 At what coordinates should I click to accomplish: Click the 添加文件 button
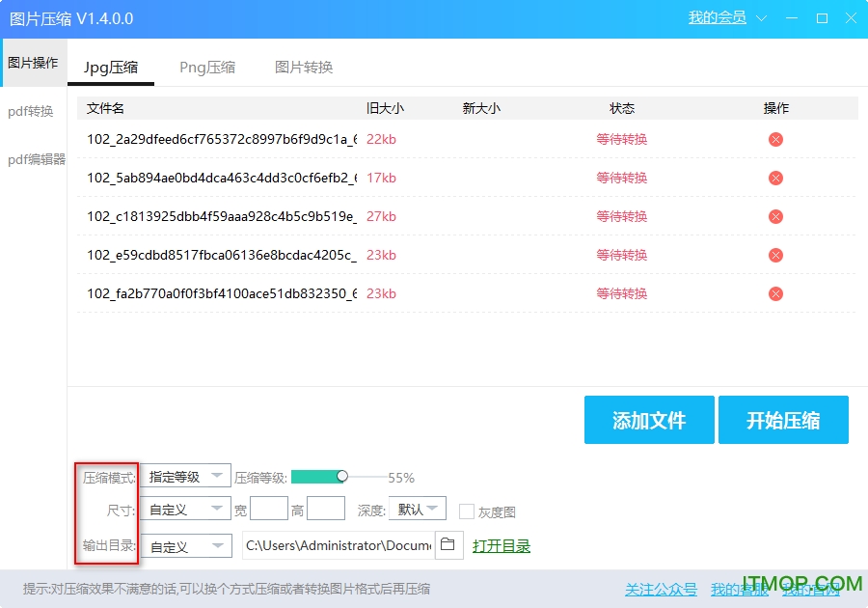[649, 420]
